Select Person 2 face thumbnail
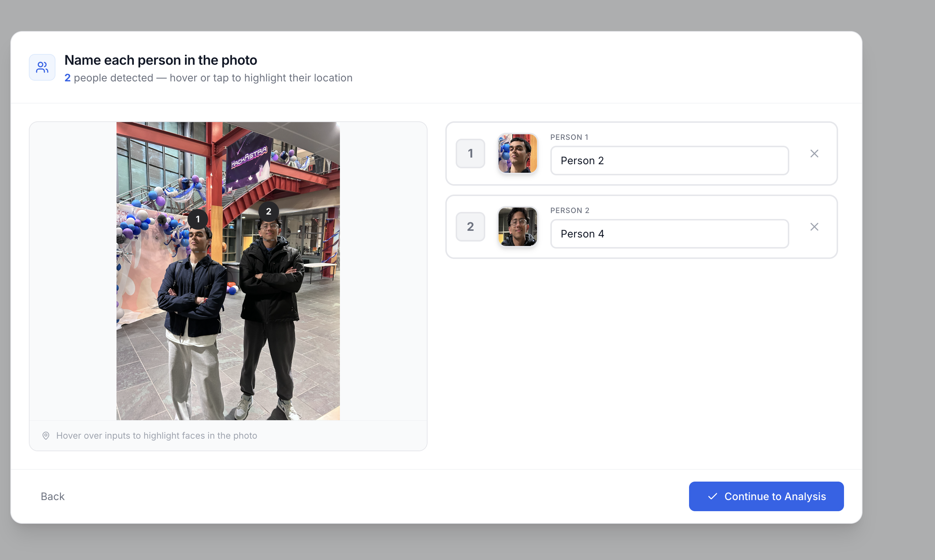935x560 pixels. 517,226
